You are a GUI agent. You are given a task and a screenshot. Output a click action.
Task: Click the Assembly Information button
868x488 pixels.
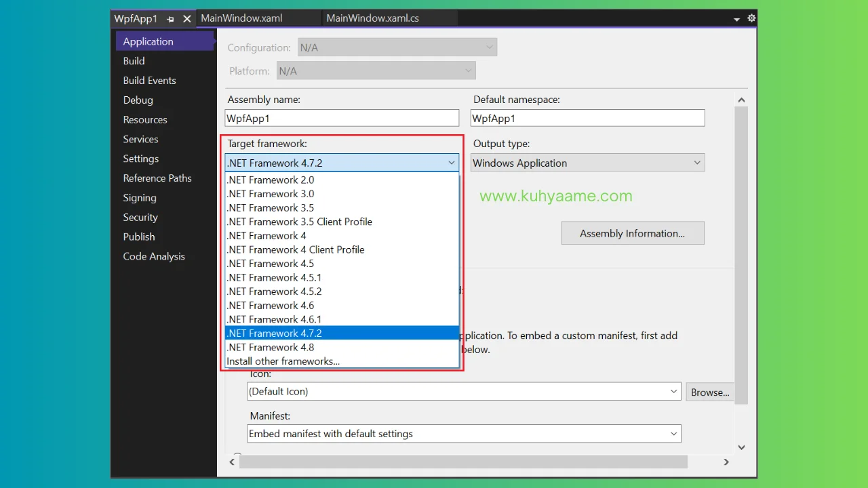(x=633, y=233)
